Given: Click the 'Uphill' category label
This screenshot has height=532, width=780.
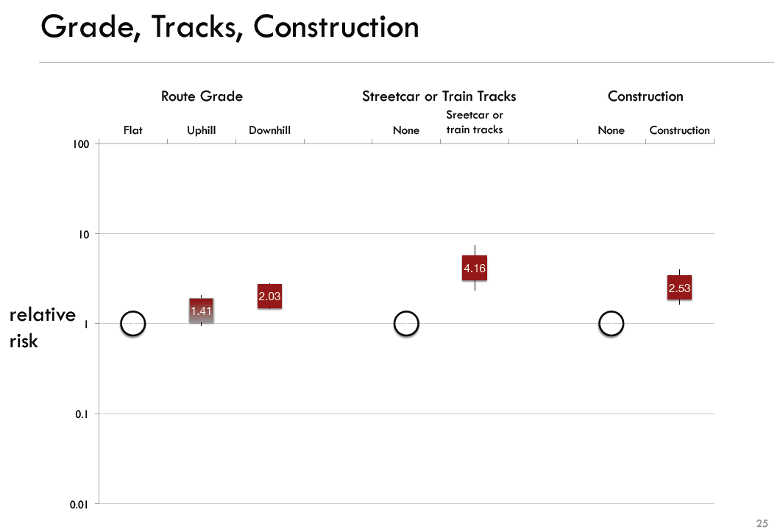Looking at the screenshot, I should (x=201, y=130).
